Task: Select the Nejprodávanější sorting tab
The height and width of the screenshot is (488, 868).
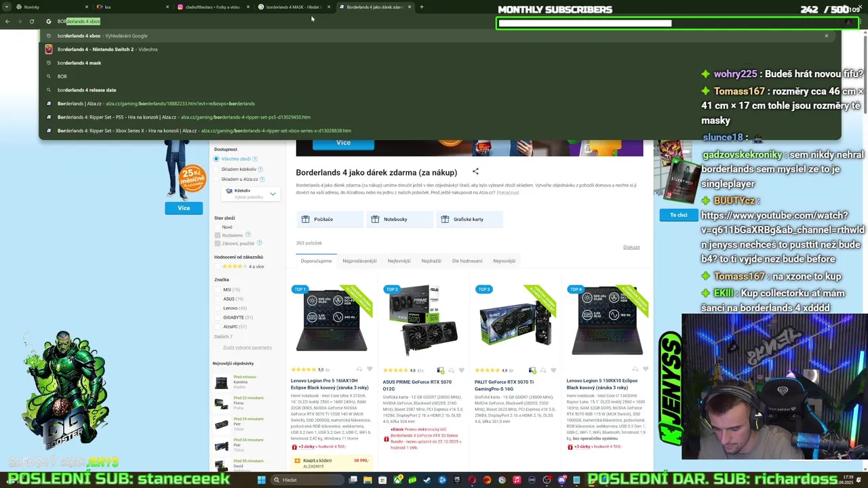Action: 359,261
